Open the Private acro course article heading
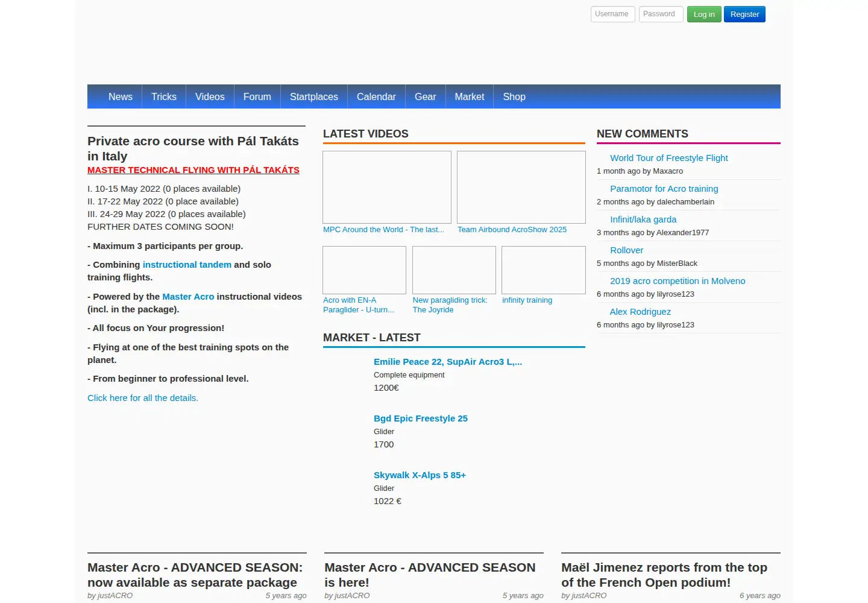868x603 pixels. [x=193, y=148]
